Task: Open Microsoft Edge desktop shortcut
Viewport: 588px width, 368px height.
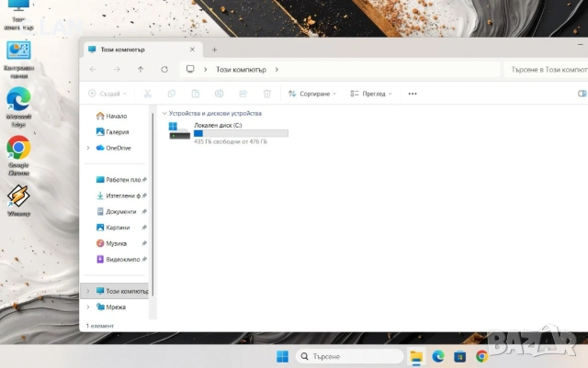Action: (x=18, y=101)
